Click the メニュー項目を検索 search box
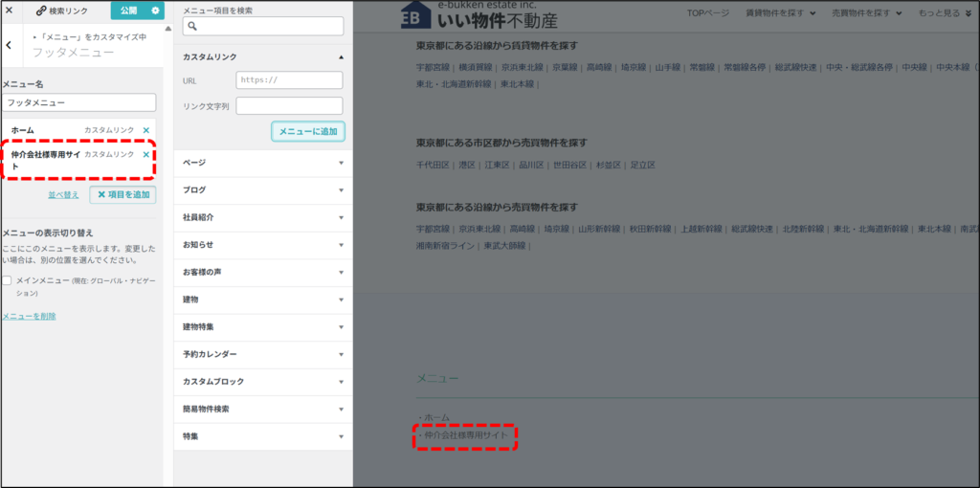Screen dimensions: 980x488 point(262,27)
